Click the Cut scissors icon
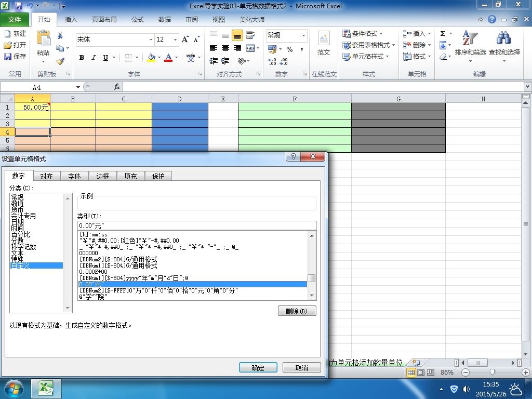Image resolution: width=532 pixels, height=399 pixels. pyautogui.click(x=60, y=35)
